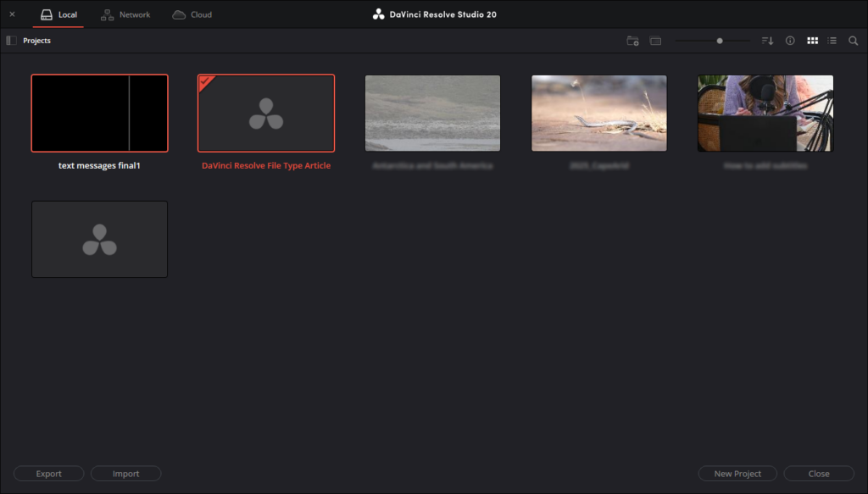
Task: Switch to the Network tab
Action: [125, 15]
